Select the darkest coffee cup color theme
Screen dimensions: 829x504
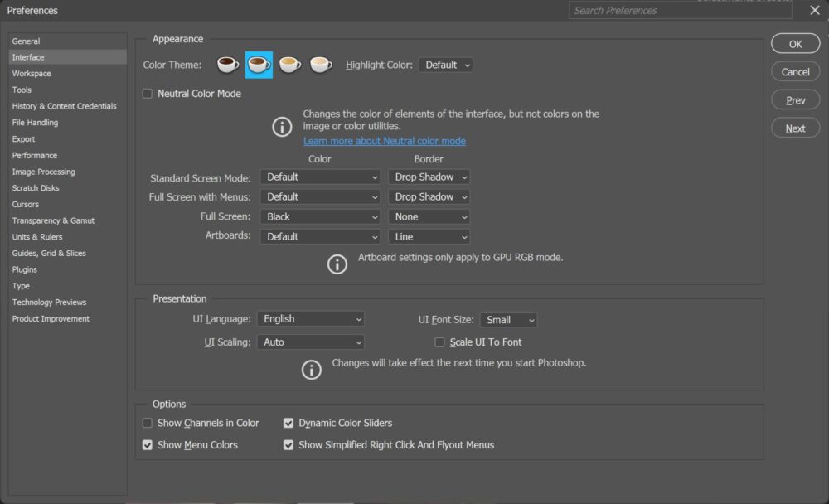point(227,64)
